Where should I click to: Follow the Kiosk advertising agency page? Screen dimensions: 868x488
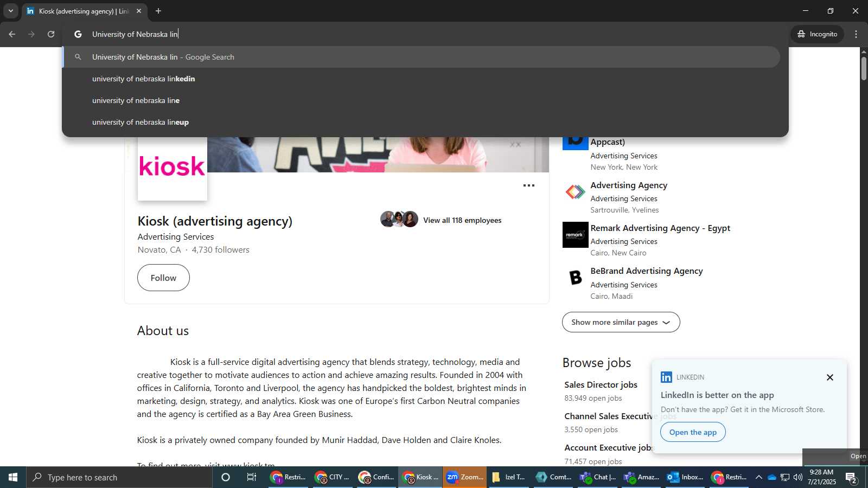(163, 278)
